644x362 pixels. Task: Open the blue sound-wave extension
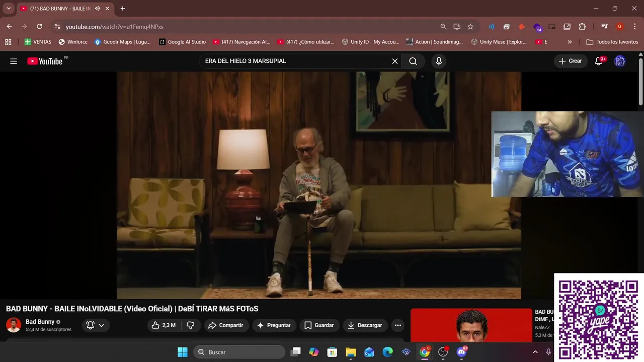(x=492, y=27)
